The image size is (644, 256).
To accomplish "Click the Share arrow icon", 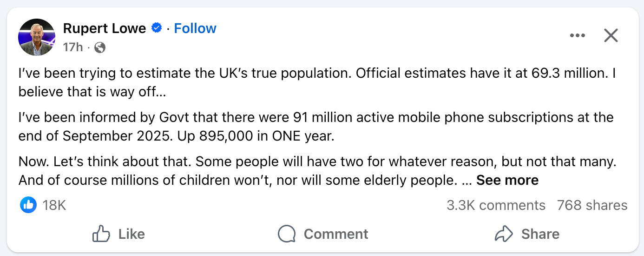I will coord(504,234).
